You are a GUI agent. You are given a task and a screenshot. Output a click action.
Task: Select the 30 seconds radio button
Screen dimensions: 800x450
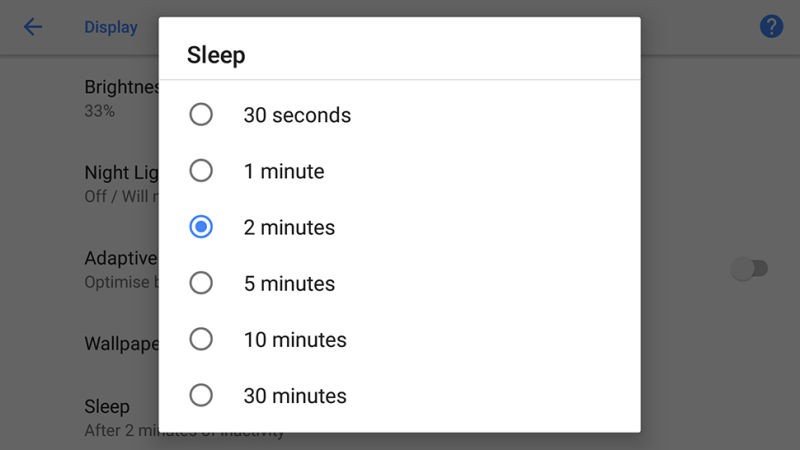tap(201, 115)
